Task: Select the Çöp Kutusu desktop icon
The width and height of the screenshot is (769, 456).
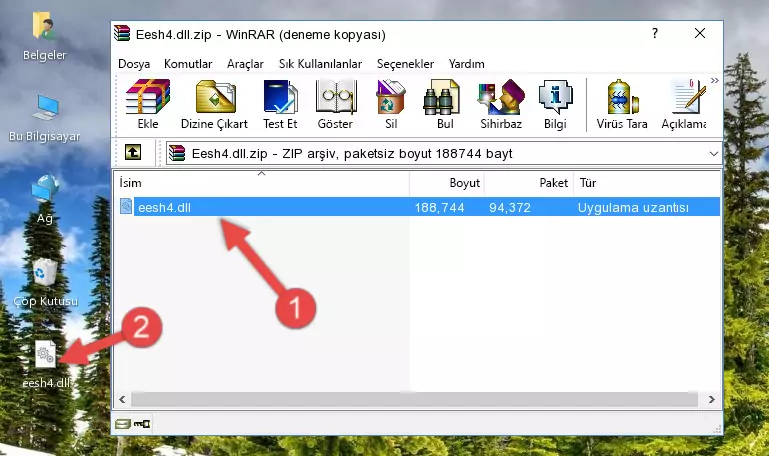Action: [x=45, y=282]
